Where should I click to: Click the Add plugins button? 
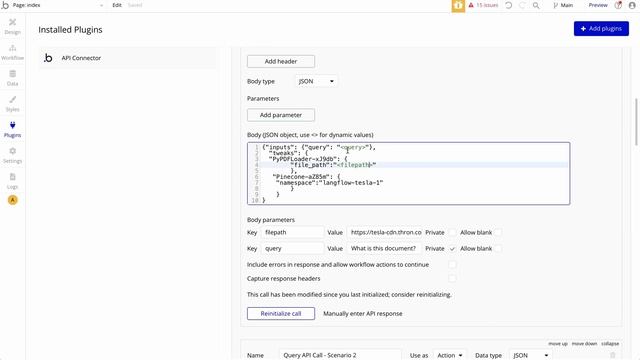(601, 29)
